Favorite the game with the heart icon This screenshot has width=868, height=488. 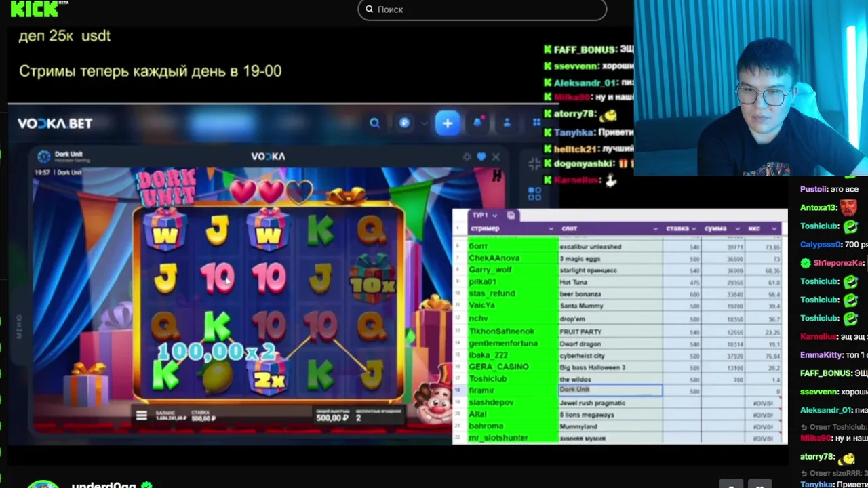[x=481, y=157]
